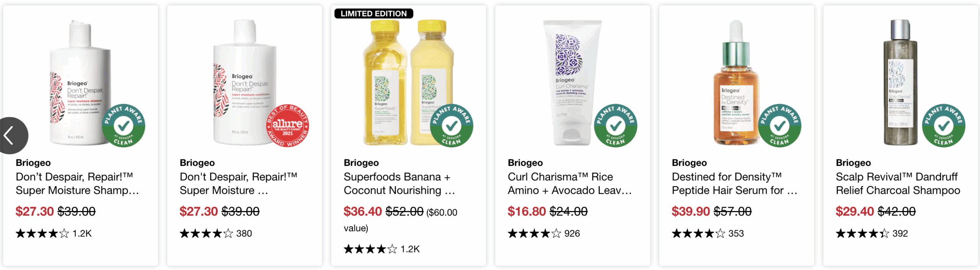This screenshot has height=270, width=980.
Task: Click Planet Aware badge on Destined for Density
Action: click(779, 126)
